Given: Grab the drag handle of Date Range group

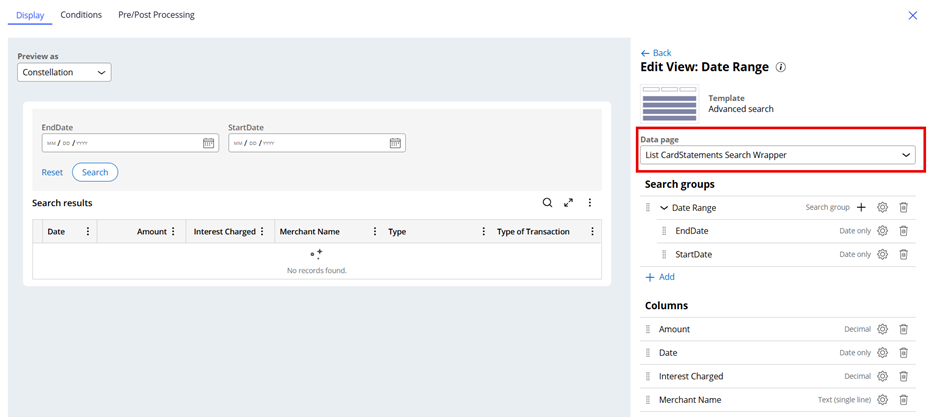Looking at the screenshot, I should 648,208.
